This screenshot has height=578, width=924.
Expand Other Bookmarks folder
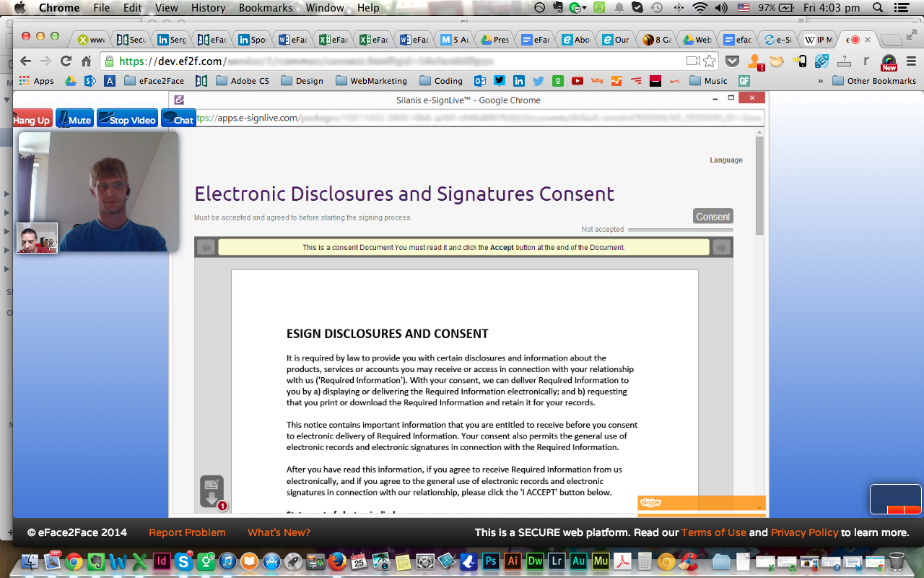[x=874, y=81]
